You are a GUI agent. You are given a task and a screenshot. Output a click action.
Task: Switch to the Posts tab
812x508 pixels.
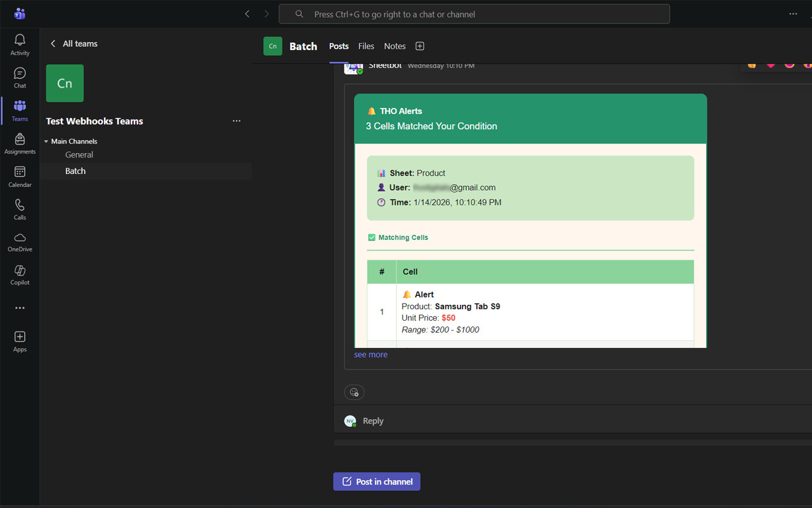point(339,46)
